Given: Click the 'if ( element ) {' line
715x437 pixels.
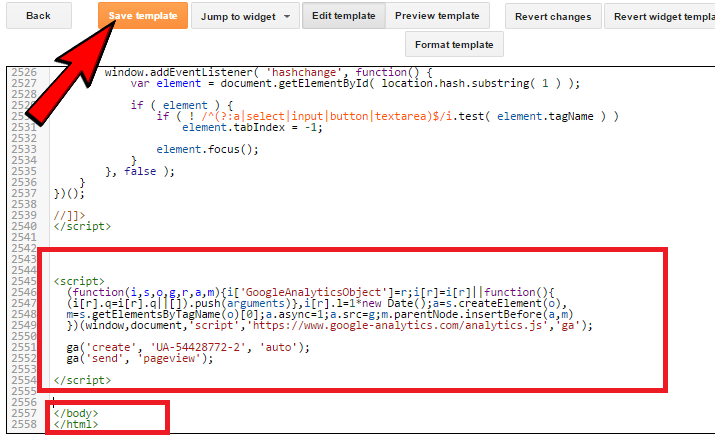Looking at the screenshot, I should (x=182, y=105).
